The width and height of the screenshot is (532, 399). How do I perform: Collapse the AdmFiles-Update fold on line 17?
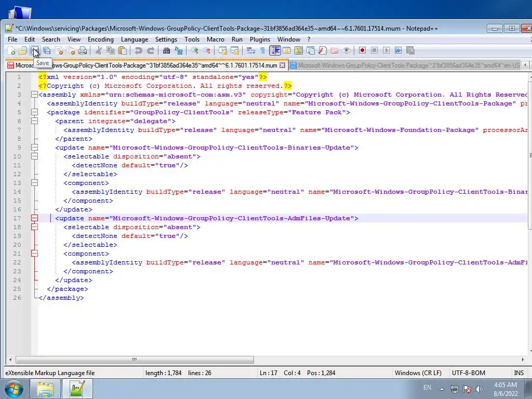point(34,218)
